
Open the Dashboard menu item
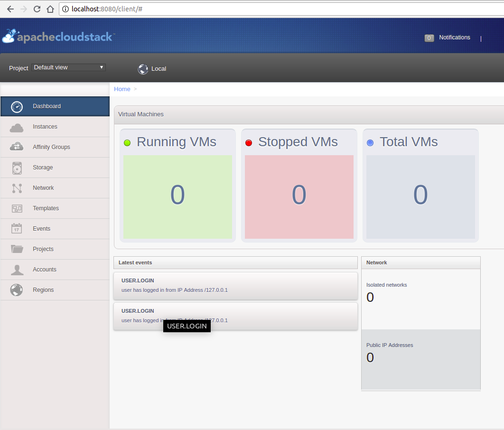tap(55, 106)
